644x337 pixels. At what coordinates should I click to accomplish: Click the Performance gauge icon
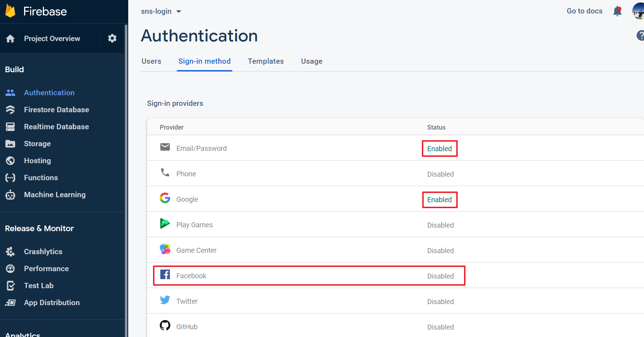pyautogui.click(x=10, y=269)
